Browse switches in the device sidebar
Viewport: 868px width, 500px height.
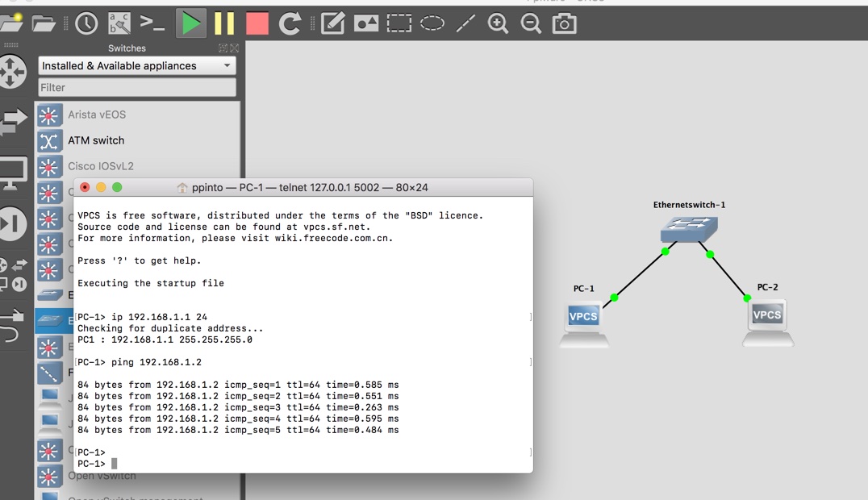pyautogui.click(x=13, y=121)
